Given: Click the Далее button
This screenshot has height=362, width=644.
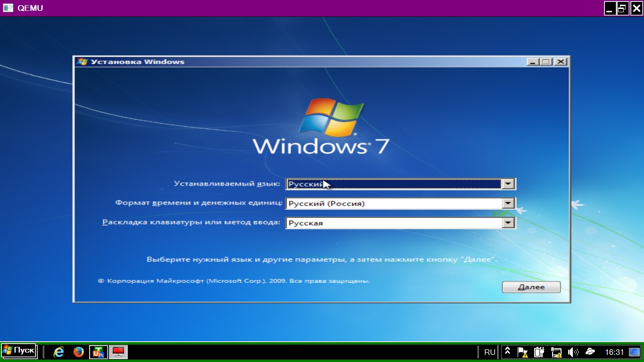Looking at the screenshot, I should pos(531,287).
